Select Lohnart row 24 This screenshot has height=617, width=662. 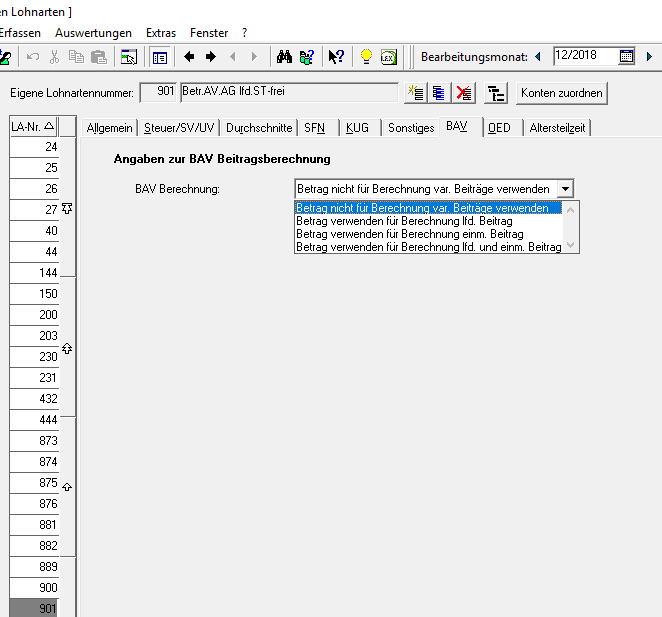(35, 147)
